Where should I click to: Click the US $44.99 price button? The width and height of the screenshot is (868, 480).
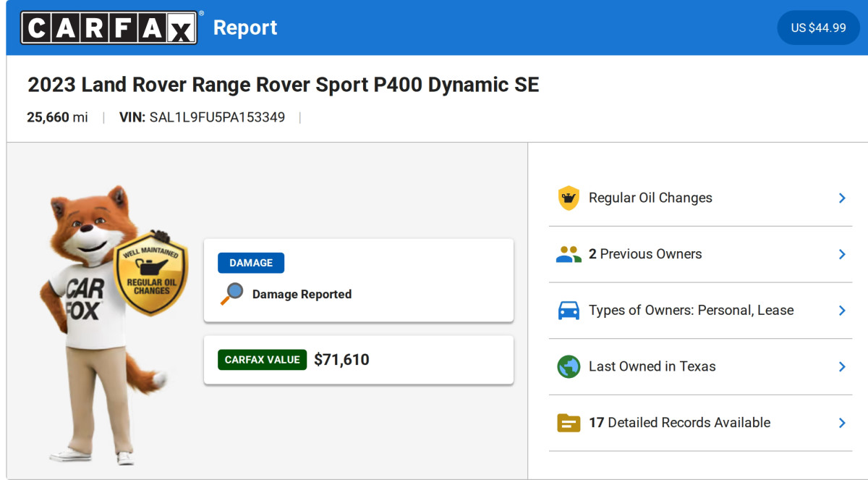818,28
